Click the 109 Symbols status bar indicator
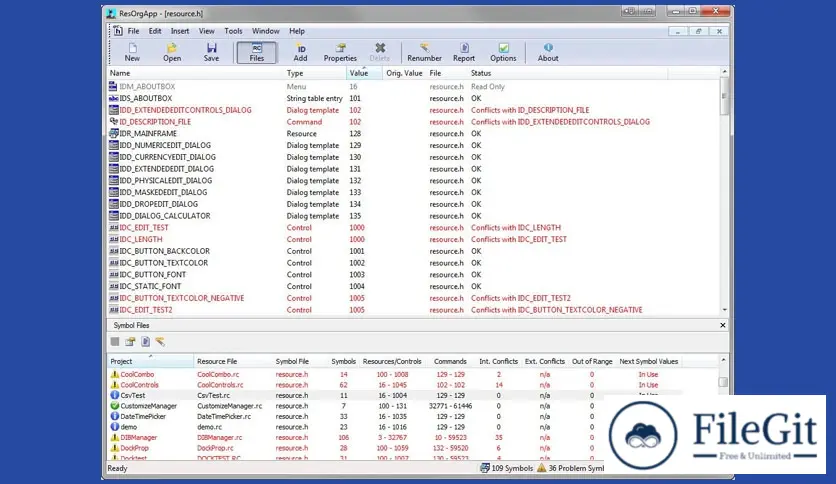 click(507, 468)
